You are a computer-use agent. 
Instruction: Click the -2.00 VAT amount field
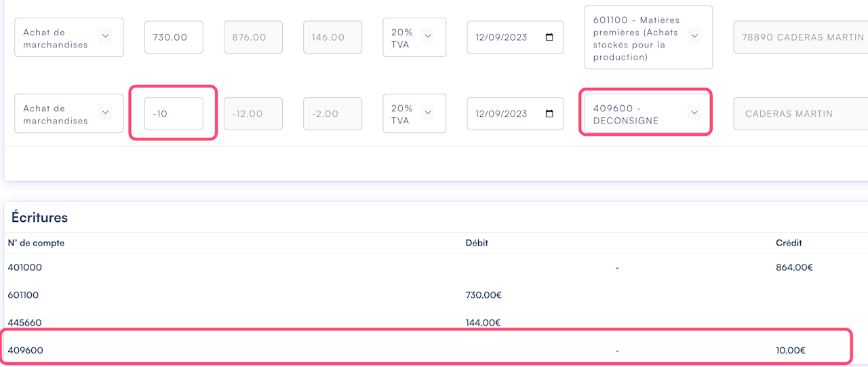pyautogui.click(x=333, y=113)
